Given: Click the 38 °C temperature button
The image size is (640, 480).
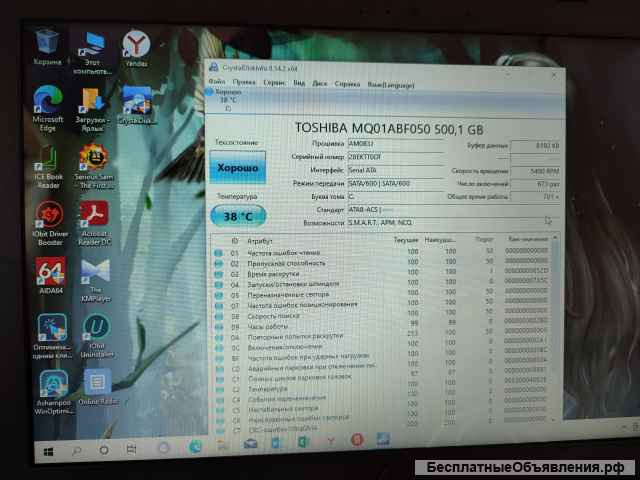Looking at the screenshot, I should click(238, 216).
